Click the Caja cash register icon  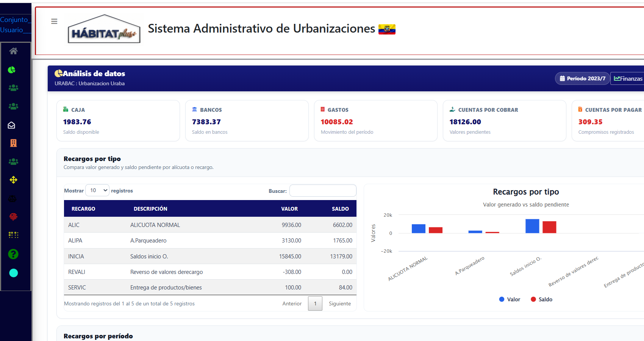tap(66, 109)
